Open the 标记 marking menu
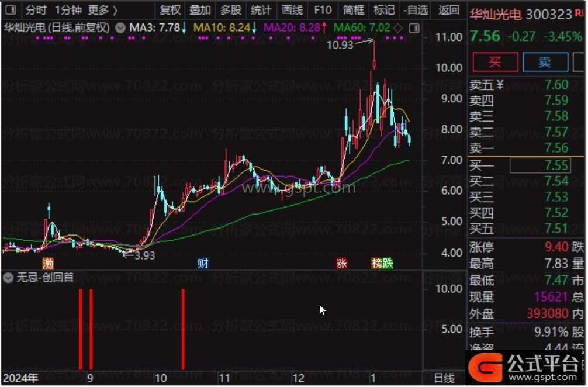The height and width of the screenshot is (387, 588). [x=384, y=10]
